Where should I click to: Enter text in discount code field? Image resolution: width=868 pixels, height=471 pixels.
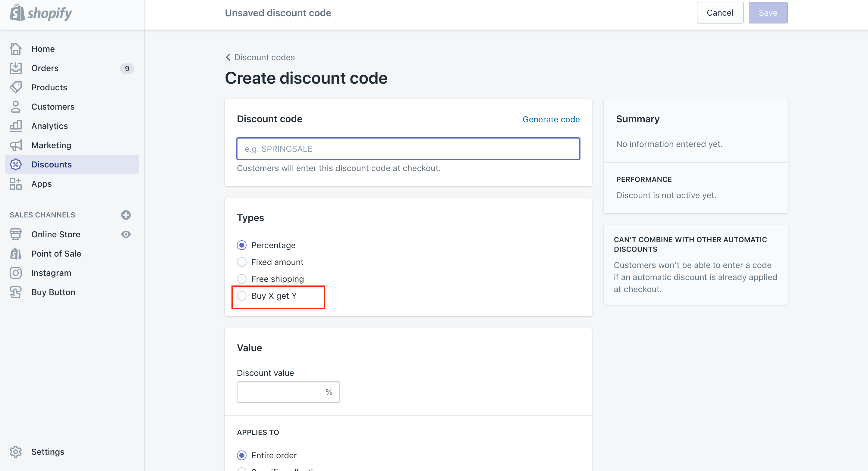[408, 148]
